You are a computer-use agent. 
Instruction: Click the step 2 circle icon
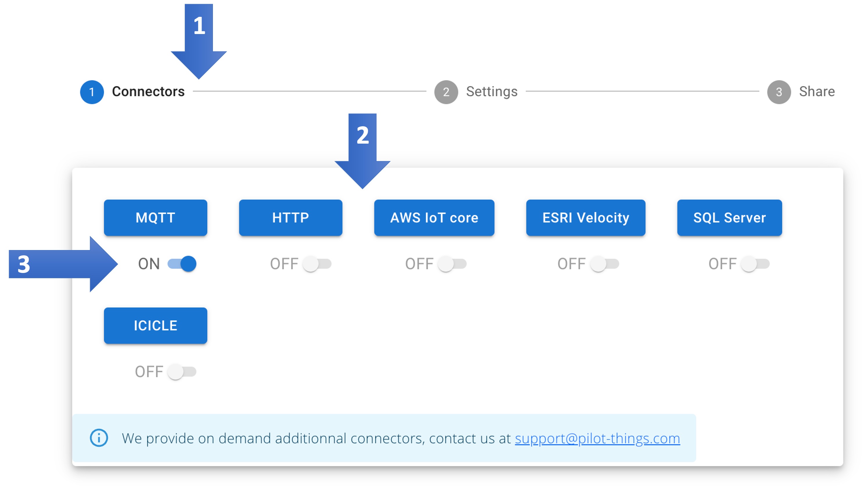[446, 92]
